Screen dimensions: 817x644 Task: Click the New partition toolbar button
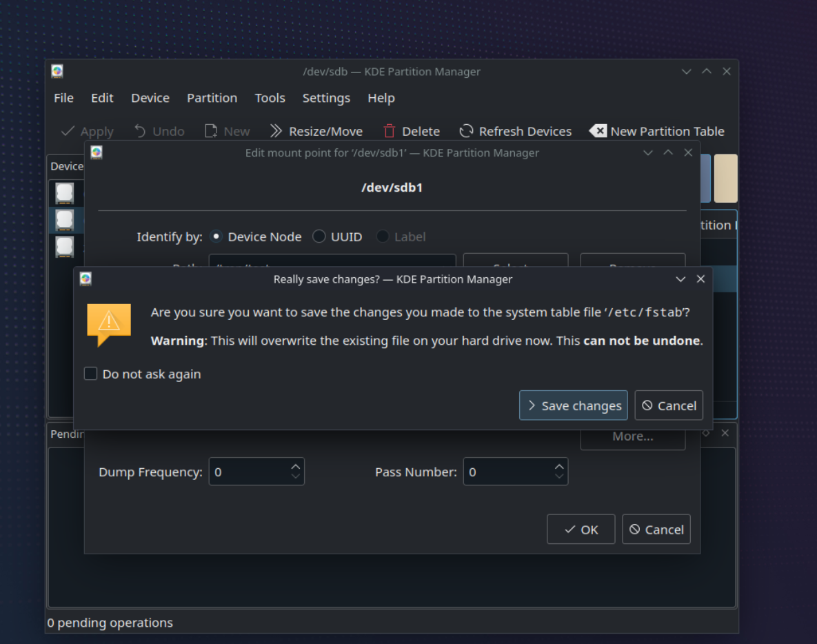pyautogui.click(x=228, y=131)
